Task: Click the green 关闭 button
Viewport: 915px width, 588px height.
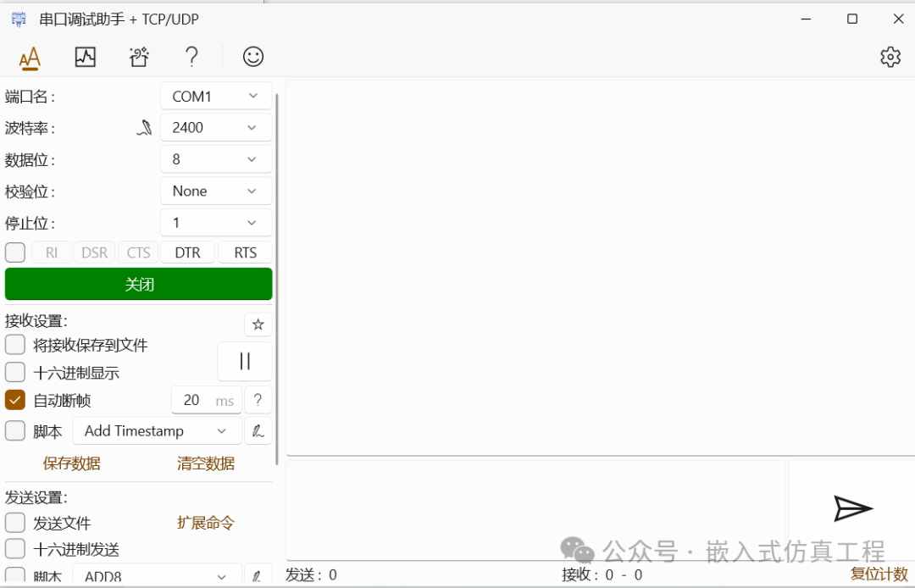Action: click(139, 284)
